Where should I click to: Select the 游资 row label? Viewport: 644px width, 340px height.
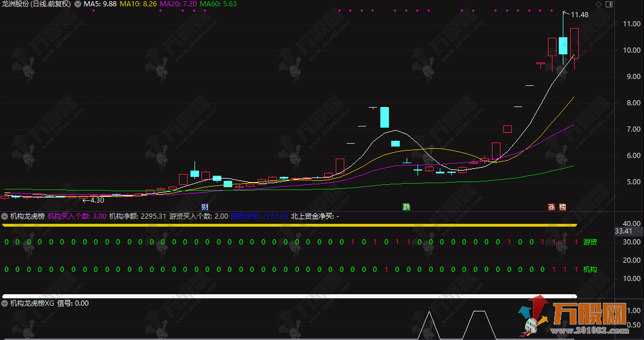[x=590, y=242]
